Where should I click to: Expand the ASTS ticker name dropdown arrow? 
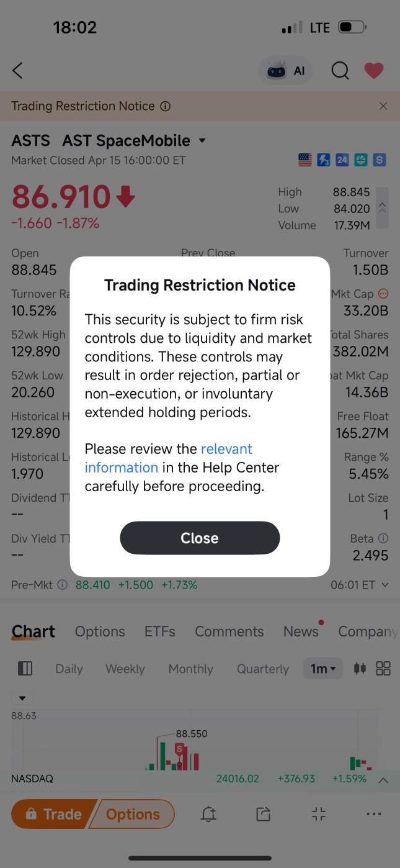point(202,141)
